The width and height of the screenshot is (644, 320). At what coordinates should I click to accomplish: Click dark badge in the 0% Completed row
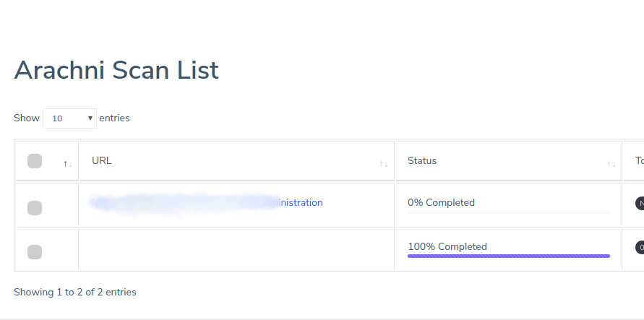(x=640, y=203)
